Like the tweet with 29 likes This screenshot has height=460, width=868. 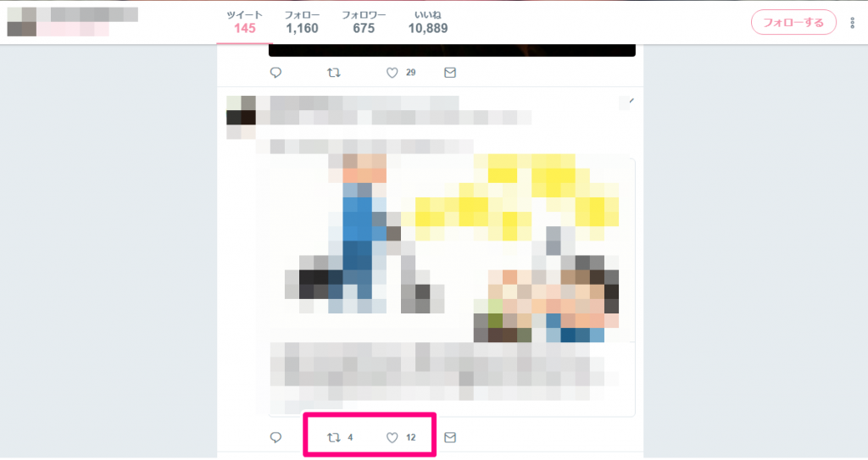(x=392, y=73)
